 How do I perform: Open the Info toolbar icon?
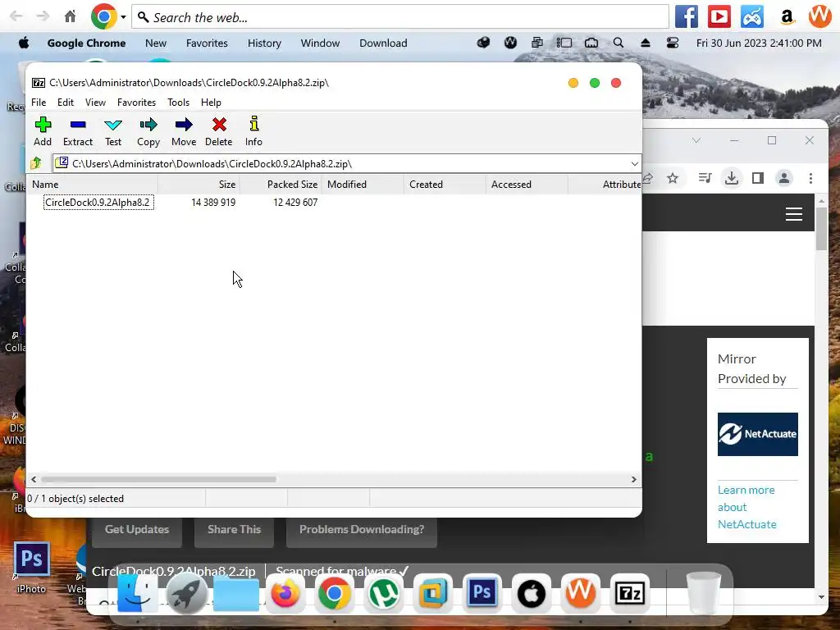coord(254,131)
